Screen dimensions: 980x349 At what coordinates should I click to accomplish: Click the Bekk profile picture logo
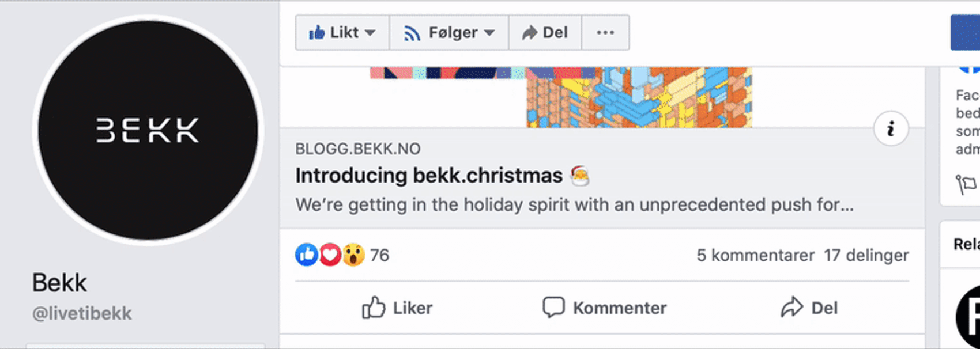(148, 130)
